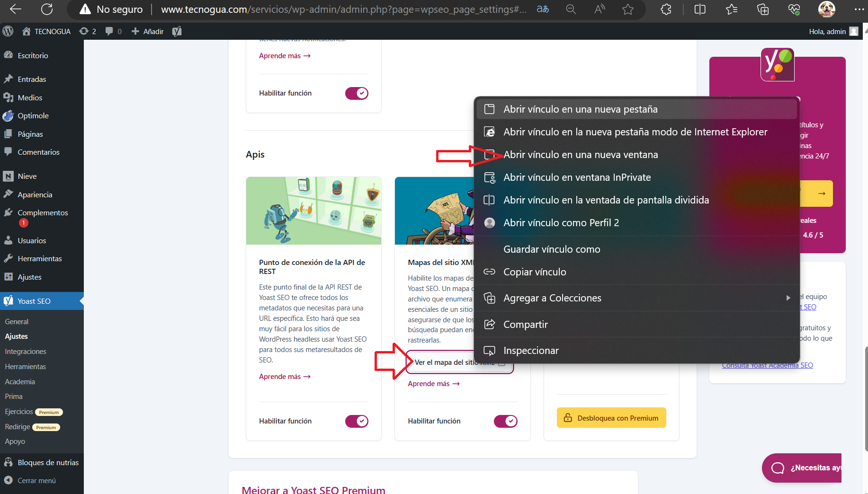This screenshot has height=494, width=868.
Task: Toggle Habilitar función for REST API endpoint
Action: [357, 421]
